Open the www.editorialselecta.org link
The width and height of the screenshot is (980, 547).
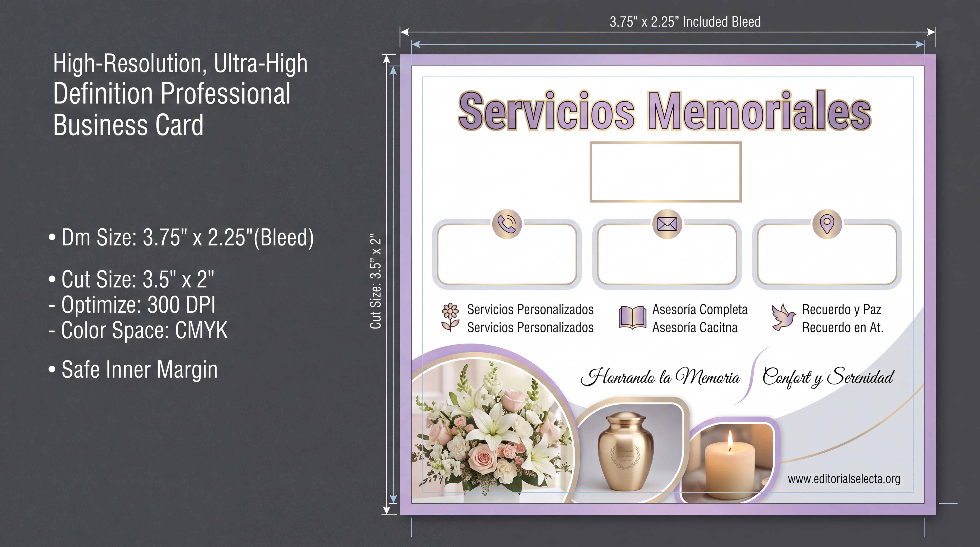point(844,479)
